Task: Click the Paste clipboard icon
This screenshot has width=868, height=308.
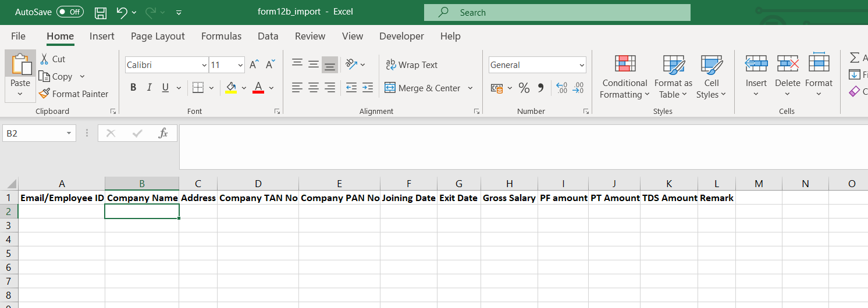Action: [x=20, y=64]
